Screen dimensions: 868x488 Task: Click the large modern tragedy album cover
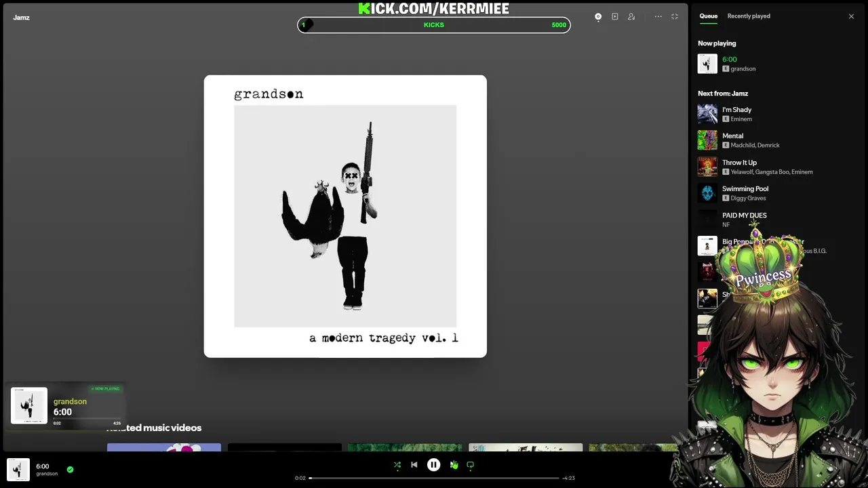tap(345, 216)
